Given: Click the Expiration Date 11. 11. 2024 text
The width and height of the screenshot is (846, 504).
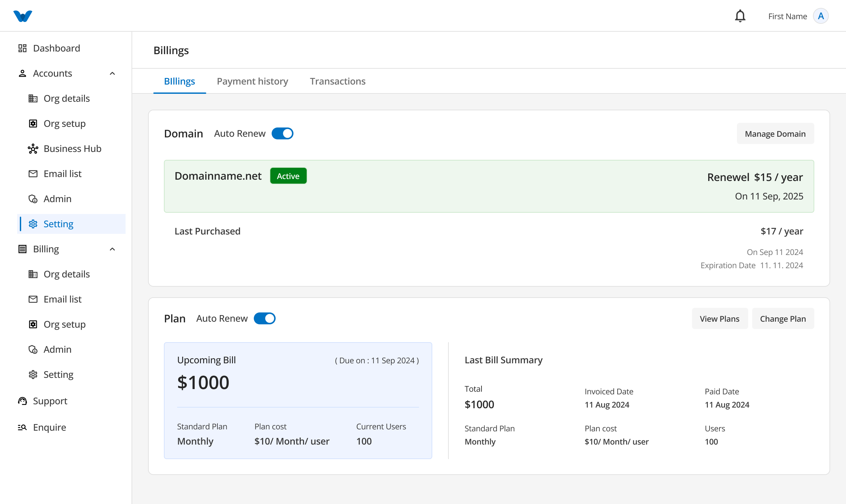Looking at the screenshot, I should 751,265.
